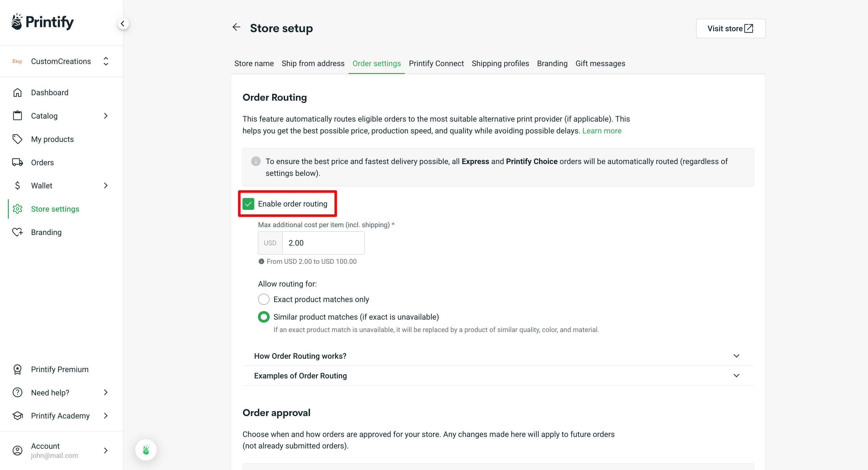
Task: Select Exact product matches only
Action: (263, 299)
